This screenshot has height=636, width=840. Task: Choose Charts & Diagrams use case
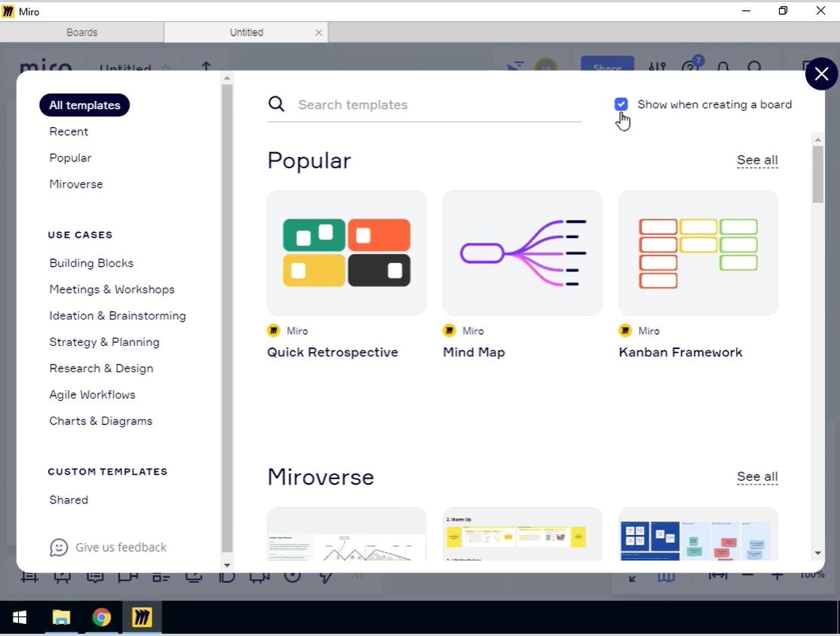tap(101, 420)
